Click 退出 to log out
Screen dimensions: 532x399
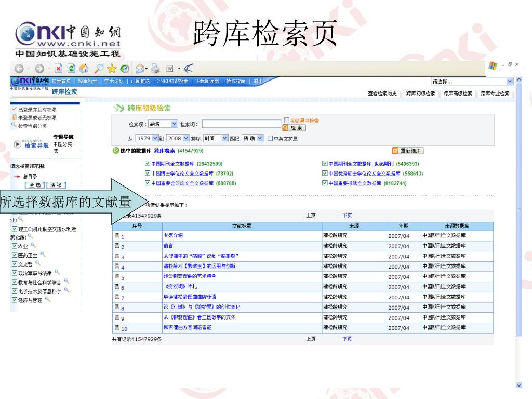tap(258, 81)
